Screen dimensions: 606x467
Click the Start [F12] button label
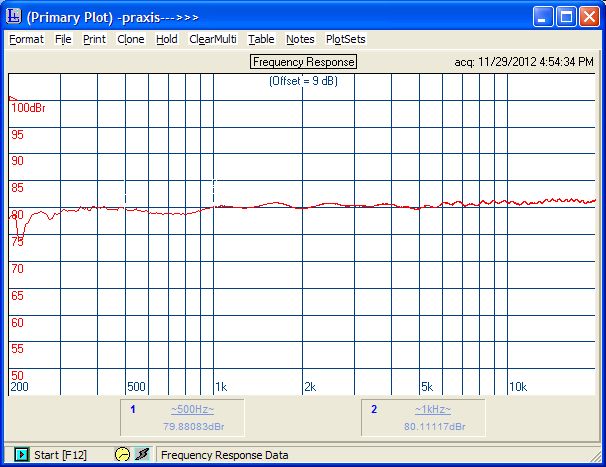60,455
